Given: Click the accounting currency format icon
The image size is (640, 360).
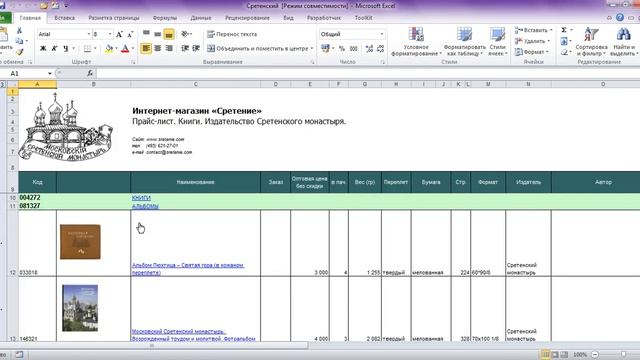Looking at the screenshot, I should click(325, 49).
